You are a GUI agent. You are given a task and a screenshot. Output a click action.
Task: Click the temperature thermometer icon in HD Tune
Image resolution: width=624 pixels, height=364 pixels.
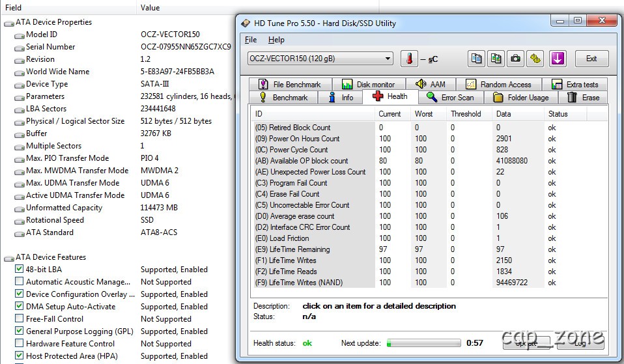click(409, 59)
